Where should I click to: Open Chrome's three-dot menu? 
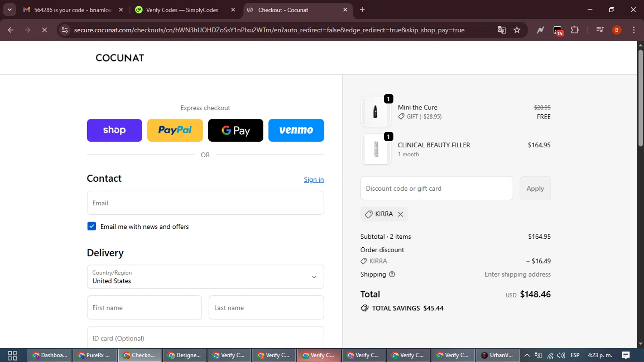[634, 30]
